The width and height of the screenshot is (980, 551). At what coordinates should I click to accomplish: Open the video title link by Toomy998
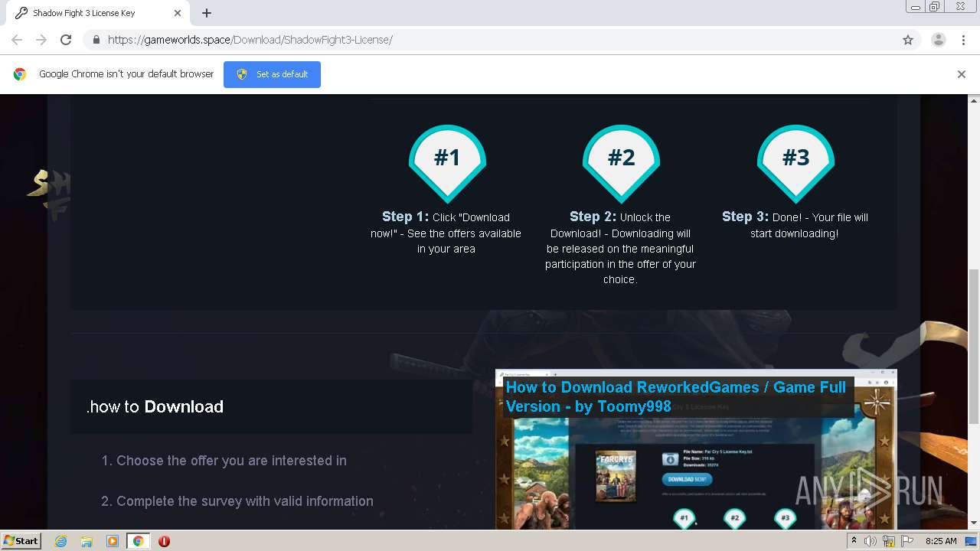tap(676, 396)
